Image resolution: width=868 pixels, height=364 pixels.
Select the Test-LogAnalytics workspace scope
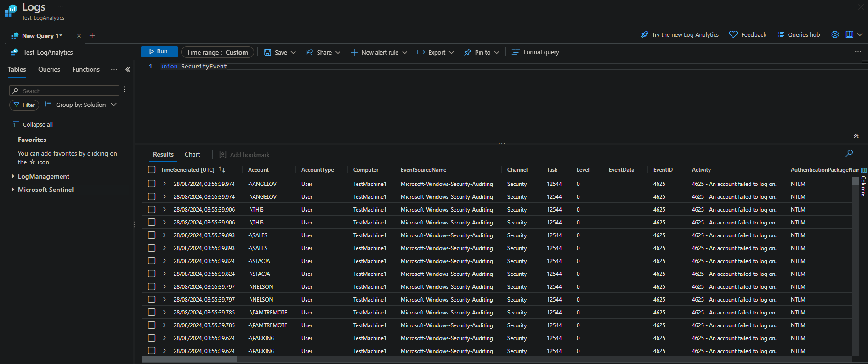pyautogui.click(x=42, y=52)
